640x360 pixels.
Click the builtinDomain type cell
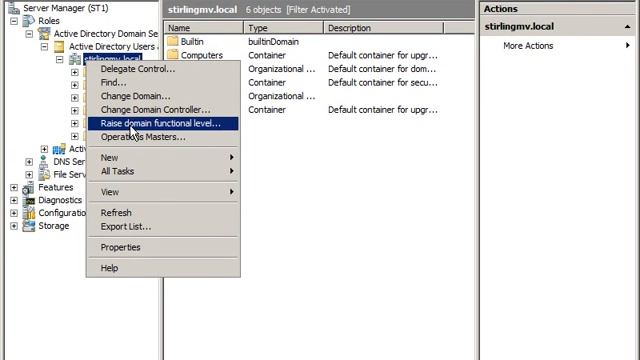tap(273, 42)
